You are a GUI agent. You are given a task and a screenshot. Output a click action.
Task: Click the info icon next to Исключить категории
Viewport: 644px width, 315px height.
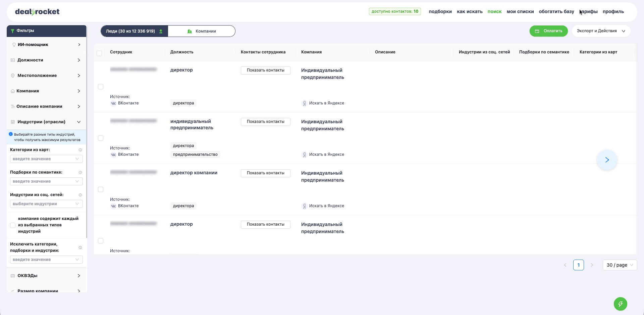tap(80, 248)
